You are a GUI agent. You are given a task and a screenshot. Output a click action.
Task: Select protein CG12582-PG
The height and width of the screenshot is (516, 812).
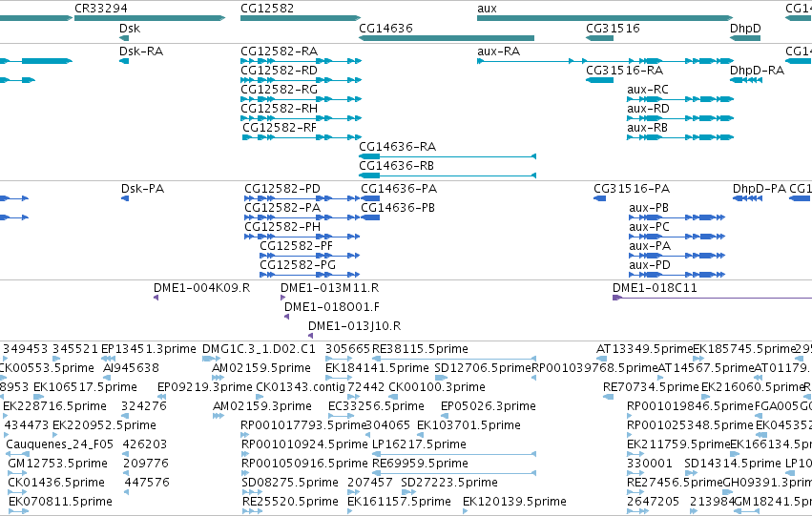pyautogui.click(x=298, y=265)
